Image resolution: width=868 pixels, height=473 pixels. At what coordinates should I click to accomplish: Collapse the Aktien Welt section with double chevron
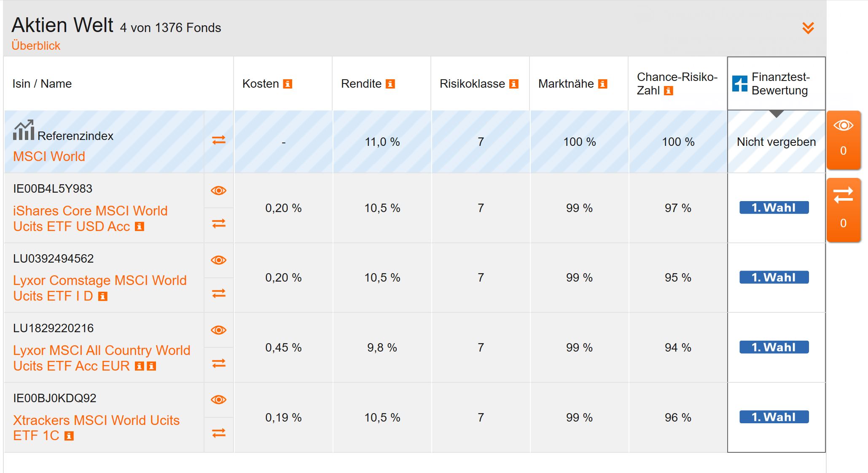(808, 28)
